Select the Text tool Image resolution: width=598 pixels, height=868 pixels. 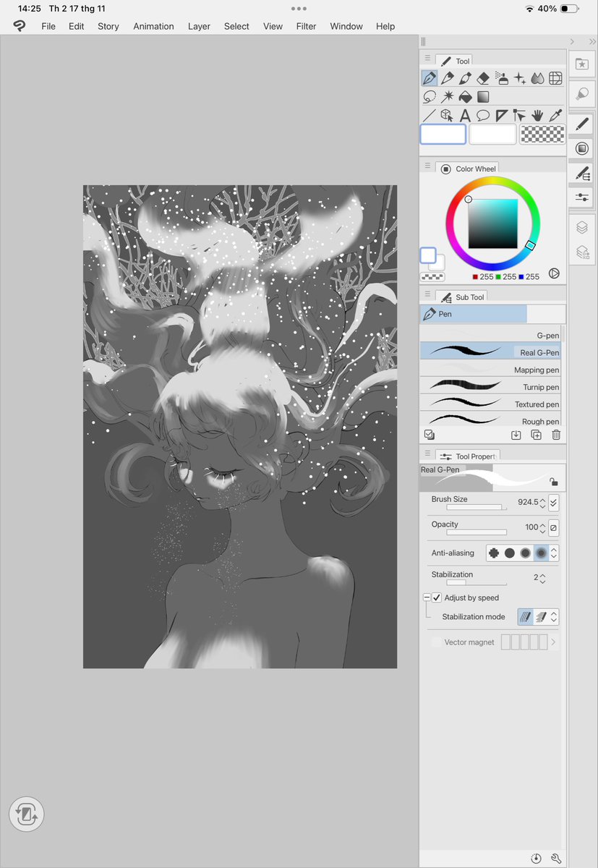pyautogui.click(x=465, y=114)
